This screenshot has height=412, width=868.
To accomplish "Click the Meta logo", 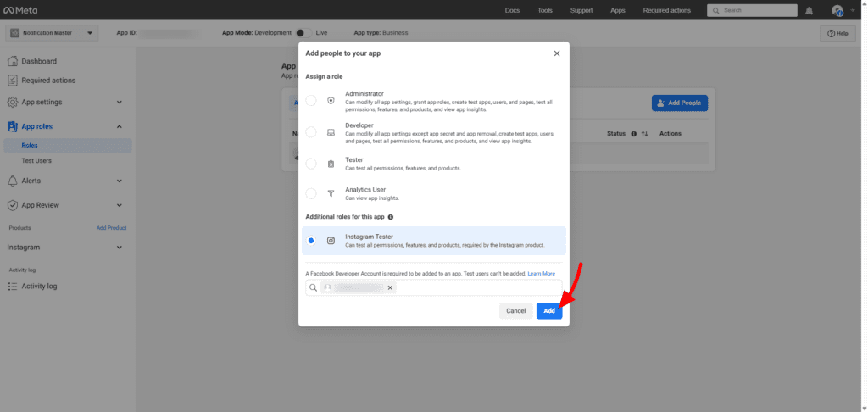I will 20,10.
